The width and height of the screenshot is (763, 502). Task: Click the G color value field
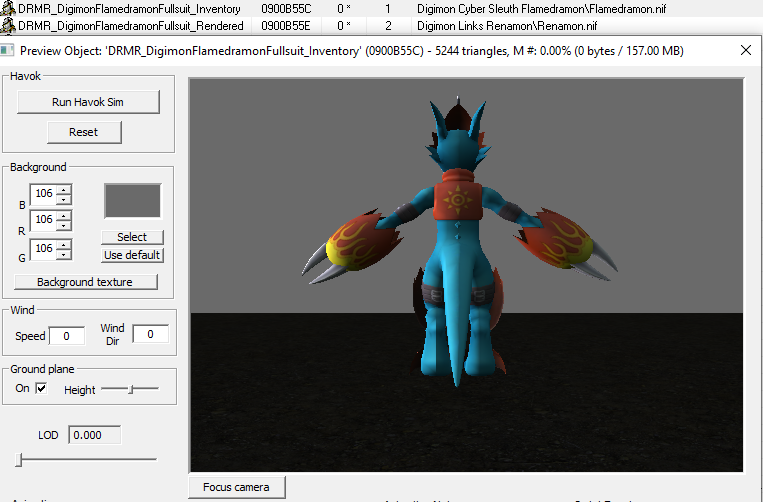click(44, 248)
